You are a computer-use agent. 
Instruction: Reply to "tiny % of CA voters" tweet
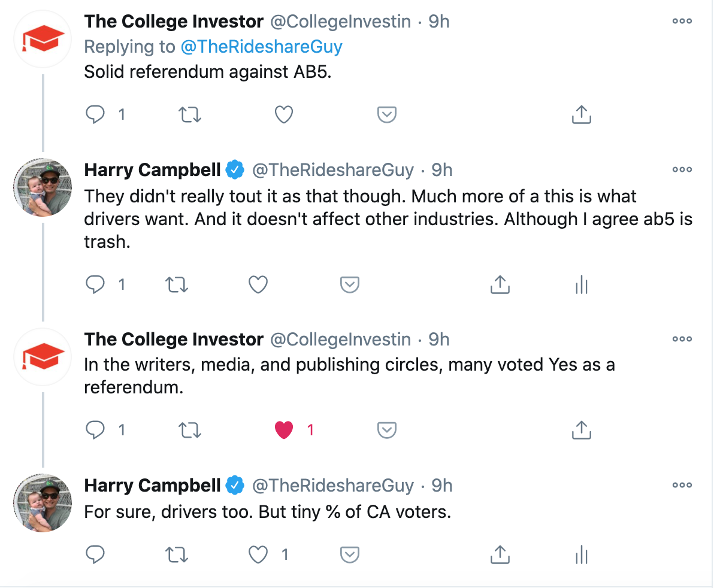(x=95, y=555)
